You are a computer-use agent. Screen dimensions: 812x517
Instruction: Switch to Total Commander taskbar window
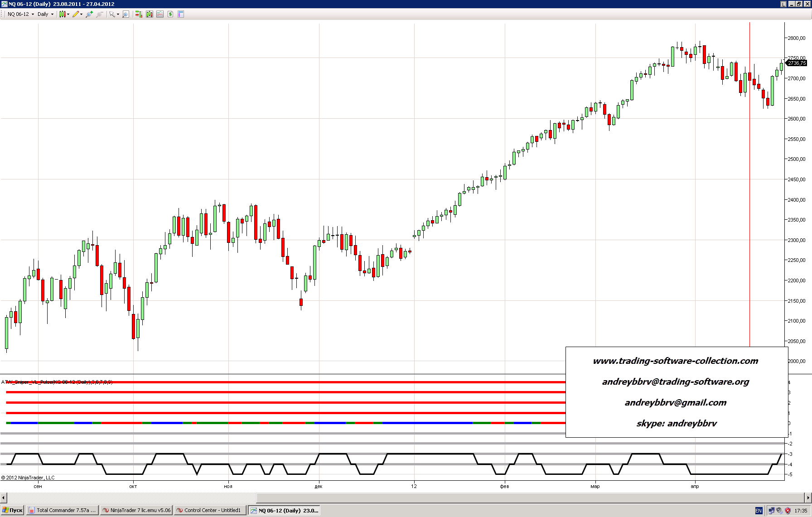pos(62,510)
